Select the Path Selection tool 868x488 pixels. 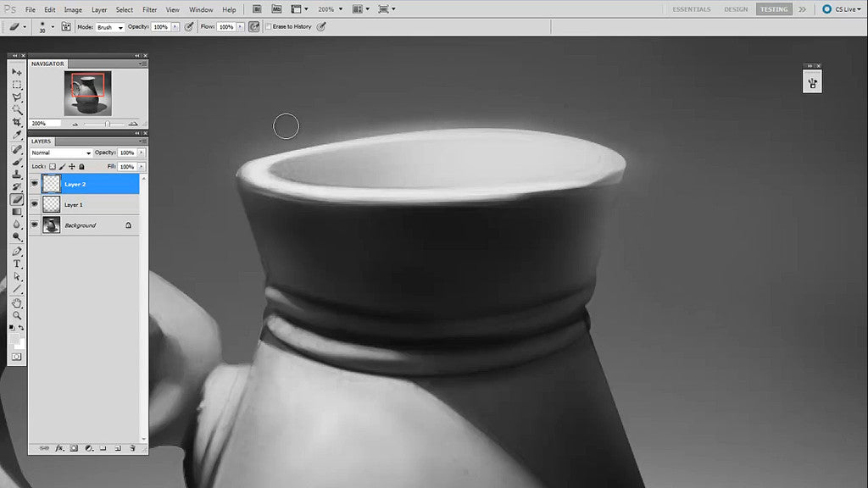pyautogui.click(x=17, y=277)
